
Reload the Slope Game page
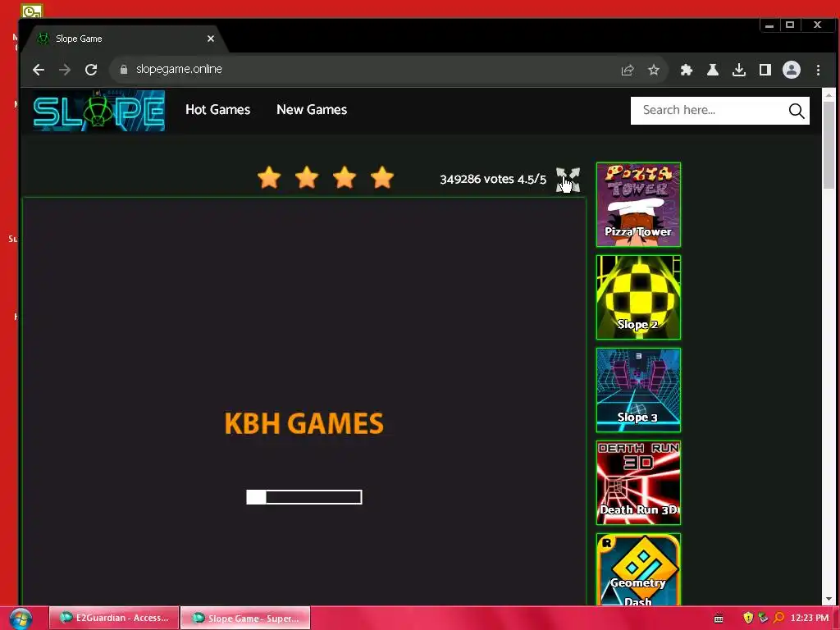click(91, 70)
